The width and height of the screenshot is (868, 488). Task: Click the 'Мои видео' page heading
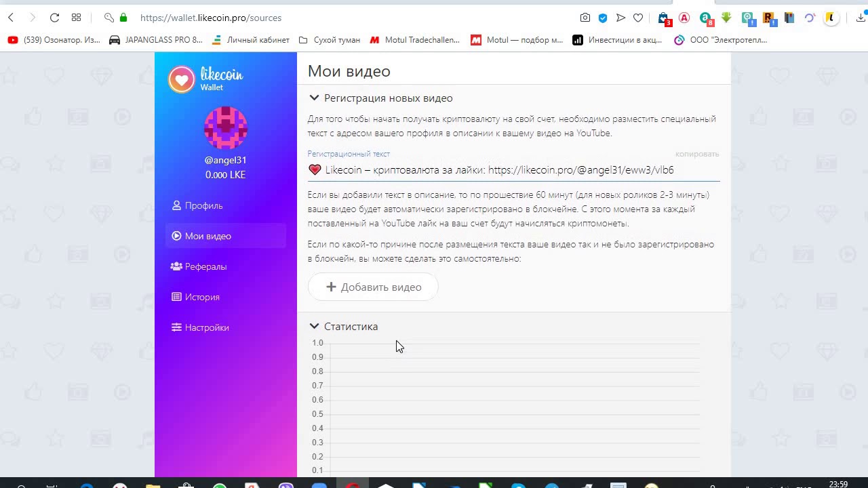tap(349, 71)
